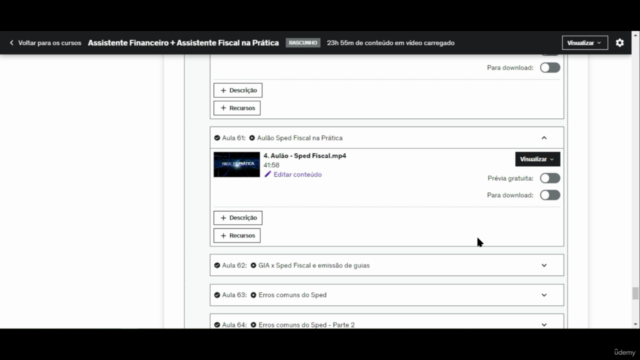Expand Aula 64 Erros comuns Parte 2 chevron

[544, 325]
